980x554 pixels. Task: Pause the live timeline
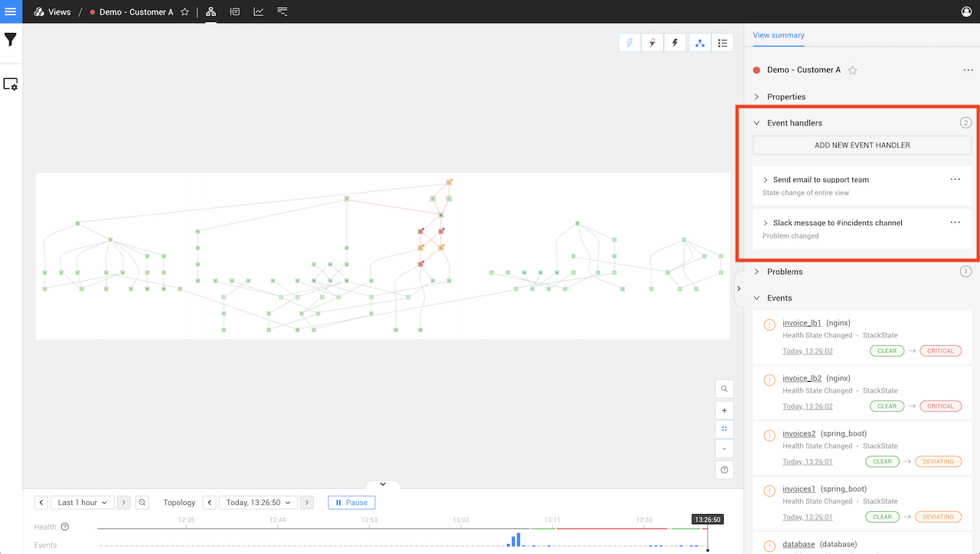351,503
